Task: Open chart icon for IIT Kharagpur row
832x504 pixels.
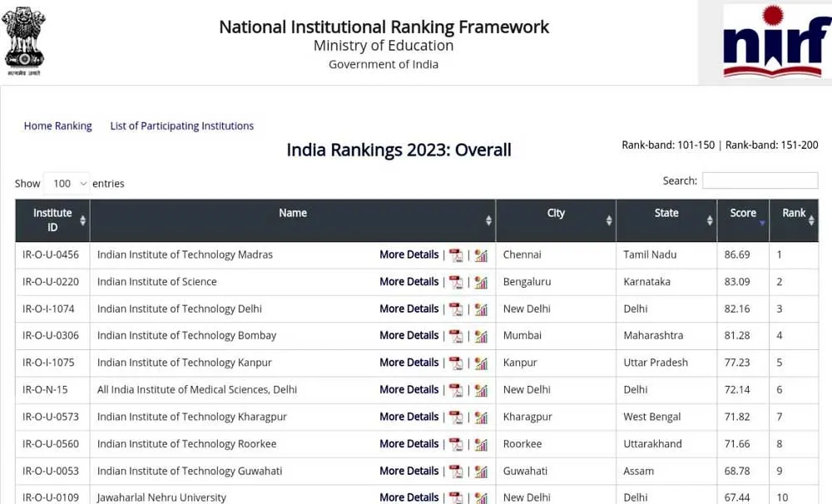Action: coord(481,417)
